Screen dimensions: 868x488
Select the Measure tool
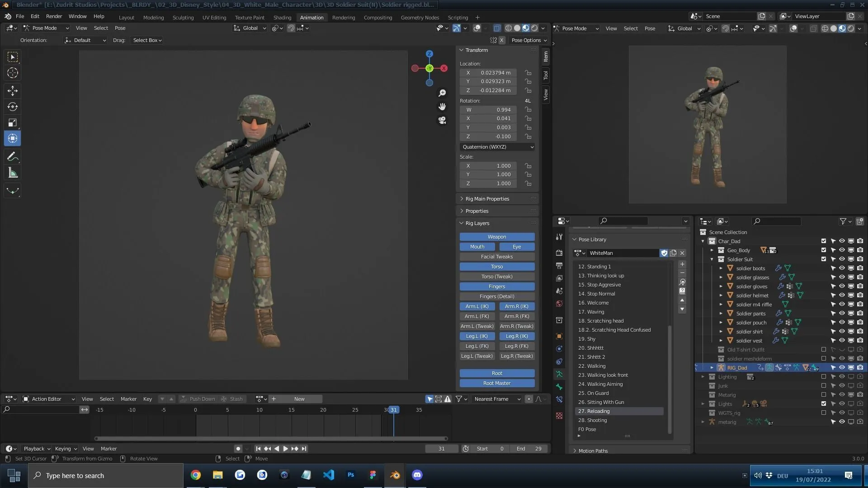[x=12, y=172]
